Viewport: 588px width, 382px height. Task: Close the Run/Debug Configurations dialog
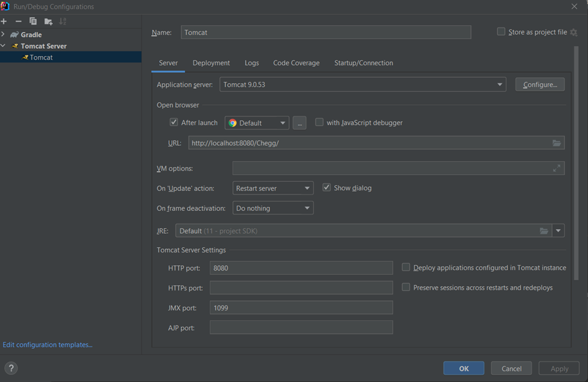(574, 7)
